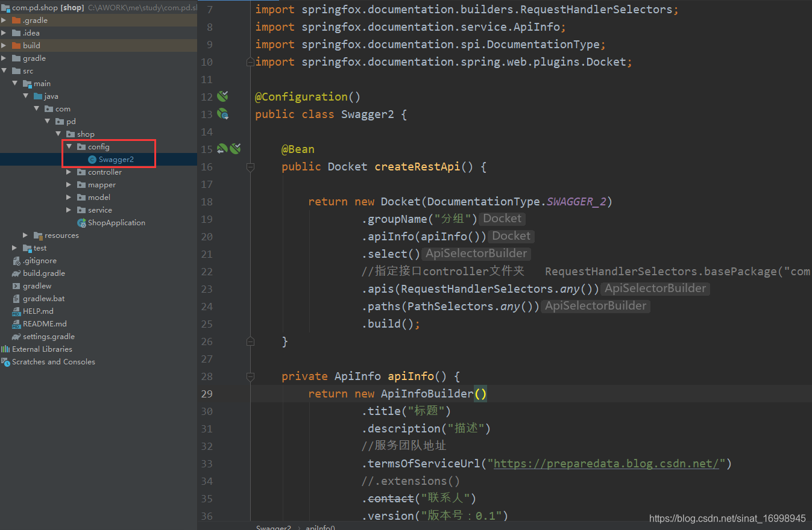Screen dimensions: 812x530
Task: Fold createRestApi method at line 16
Action: coord(250,167)
